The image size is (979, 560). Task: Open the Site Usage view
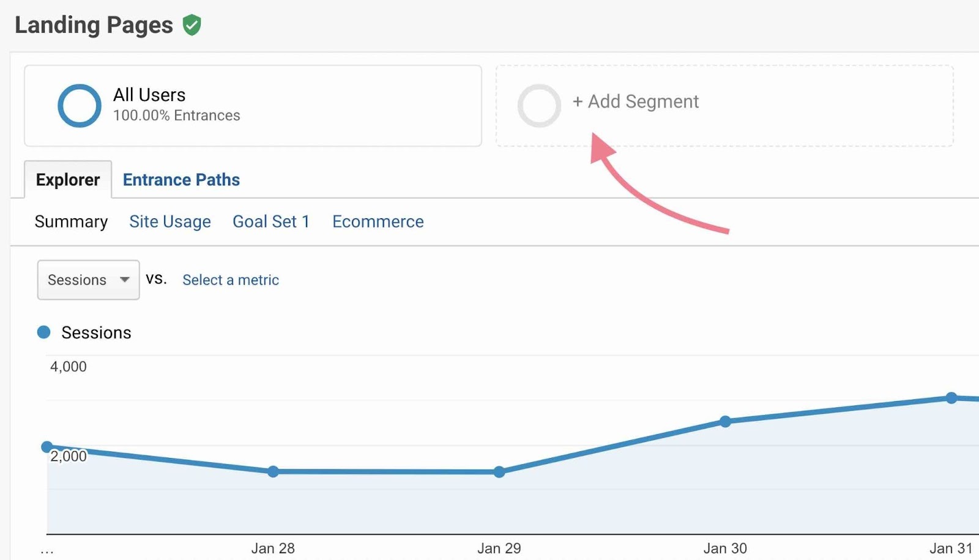pos(169,221)
